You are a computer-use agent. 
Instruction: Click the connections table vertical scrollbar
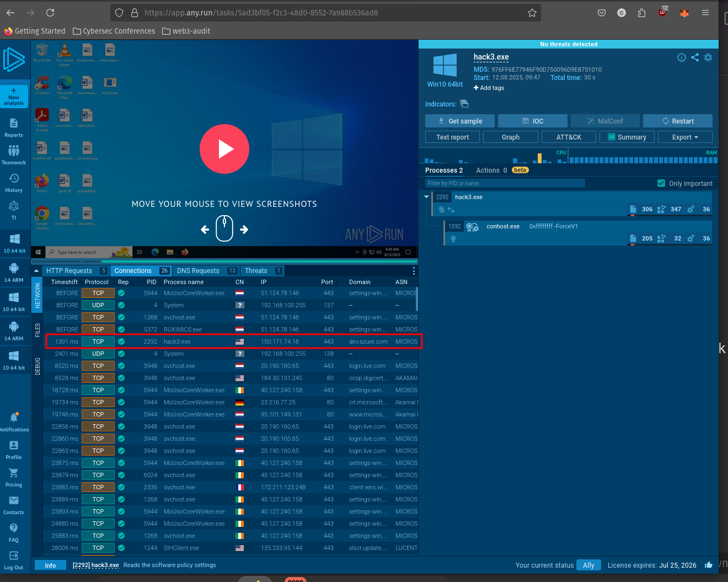(x=416, y=298)
